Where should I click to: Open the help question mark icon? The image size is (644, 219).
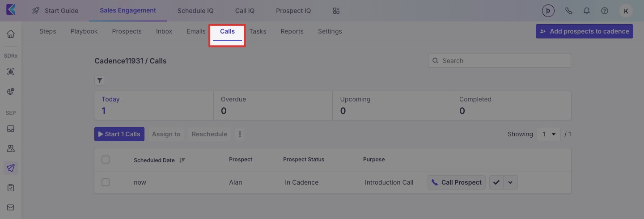point(605,11)
